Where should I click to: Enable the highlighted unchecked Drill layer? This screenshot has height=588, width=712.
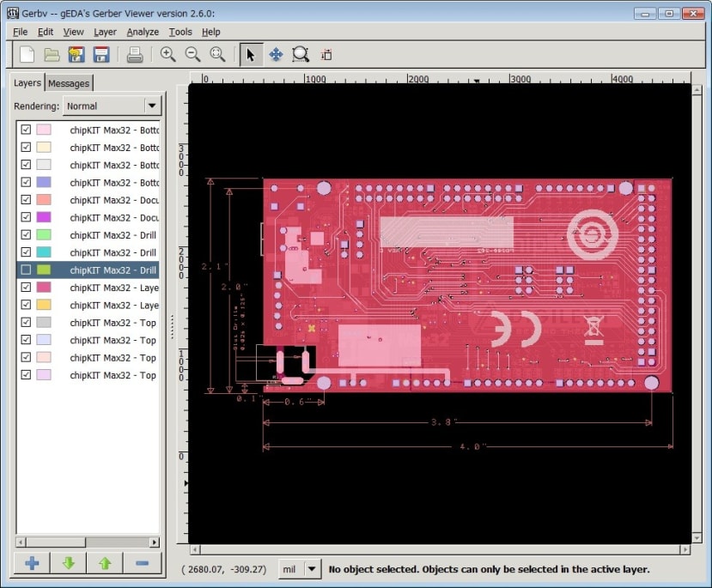[26, 270]
